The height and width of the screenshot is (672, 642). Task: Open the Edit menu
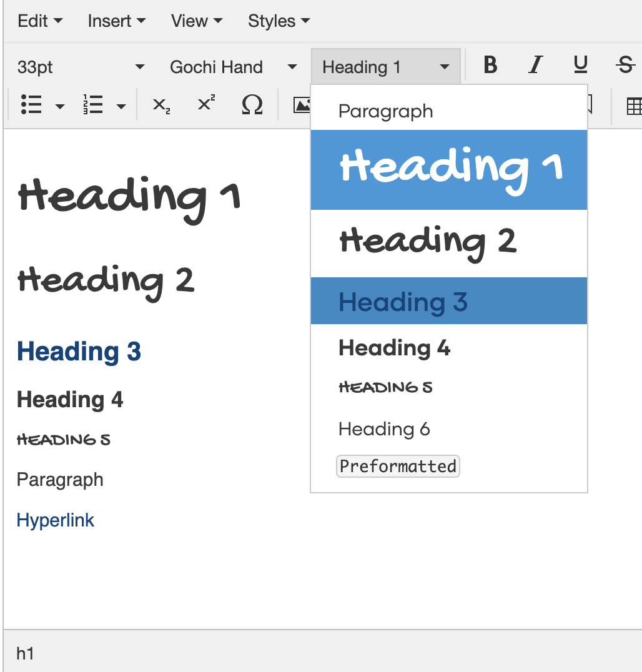click(40, 21)
